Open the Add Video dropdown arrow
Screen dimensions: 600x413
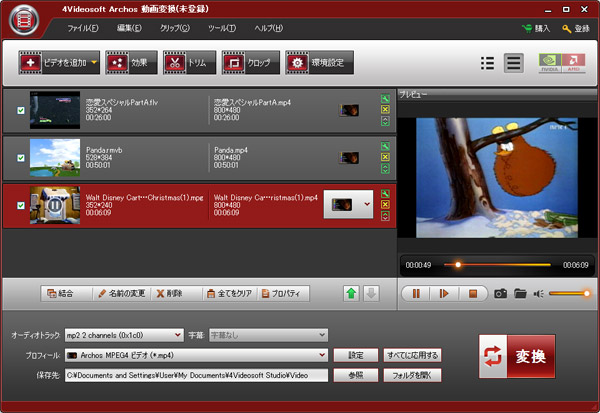point(94,62)
